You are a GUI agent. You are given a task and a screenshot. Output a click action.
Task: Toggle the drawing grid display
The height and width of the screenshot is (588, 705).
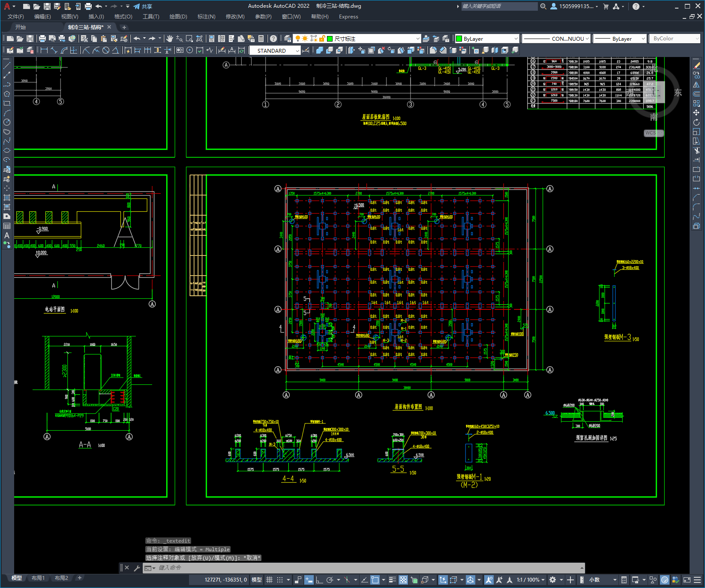tap(270, 580)
